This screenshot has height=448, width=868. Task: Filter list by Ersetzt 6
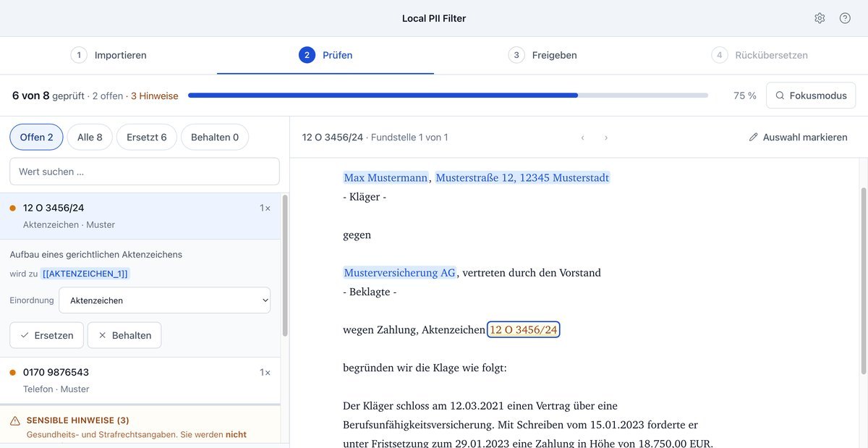(146, 137)
